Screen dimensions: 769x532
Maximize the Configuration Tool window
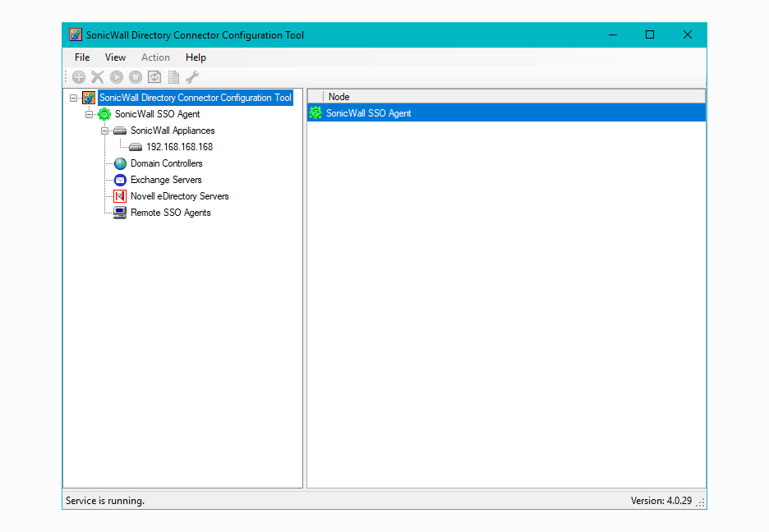[x=650, y=34]
